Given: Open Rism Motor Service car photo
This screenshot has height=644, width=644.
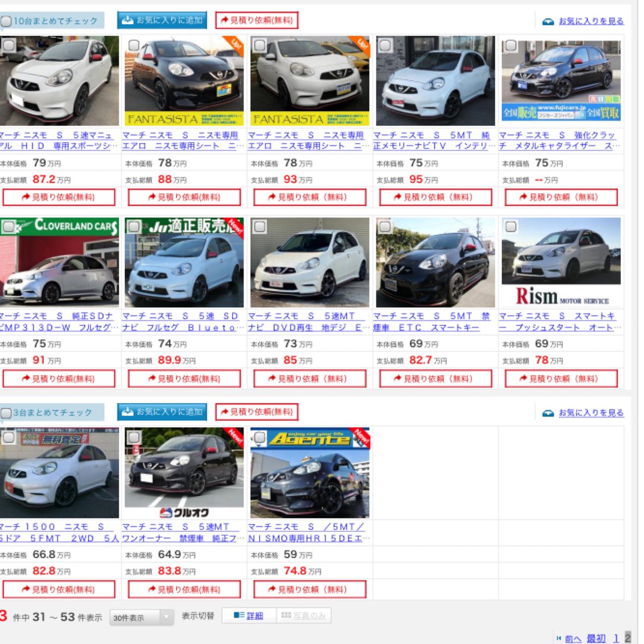Looking at the screenshot, I should tap(561, 262).
